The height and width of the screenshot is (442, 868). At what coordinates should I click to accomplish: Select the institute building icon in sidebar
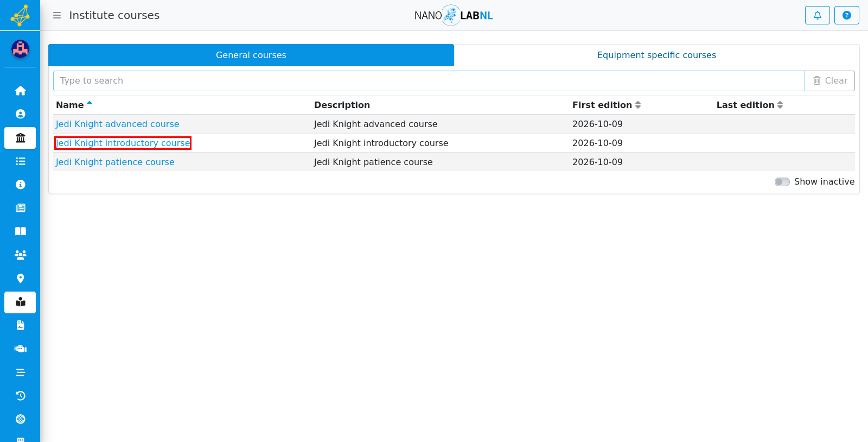coord(20,138)
